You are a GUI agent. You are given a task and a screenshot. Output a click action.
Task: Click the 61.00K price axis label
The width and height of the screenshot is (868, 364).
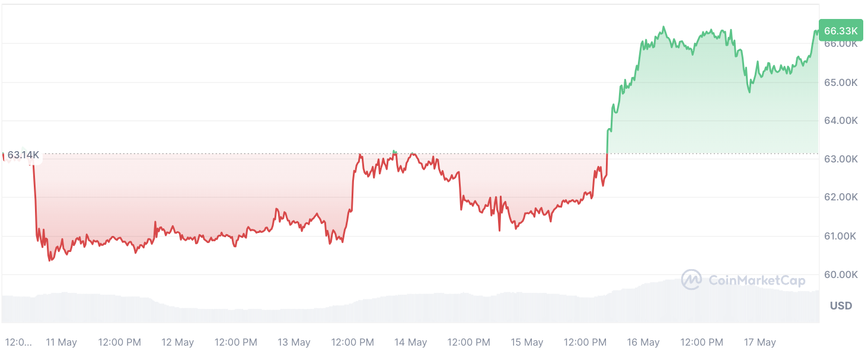841,237
